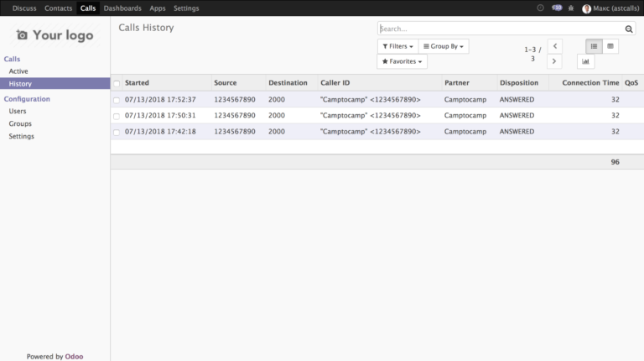
Task: Open the messages counter icon
Action: (x=557, y=8)
